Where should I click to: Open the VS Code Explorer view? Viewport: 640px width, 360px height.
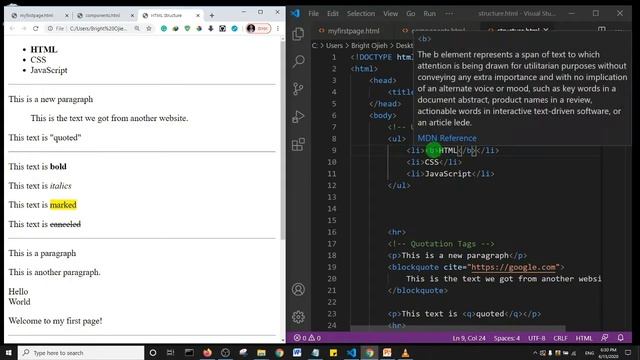coord(298,34)
